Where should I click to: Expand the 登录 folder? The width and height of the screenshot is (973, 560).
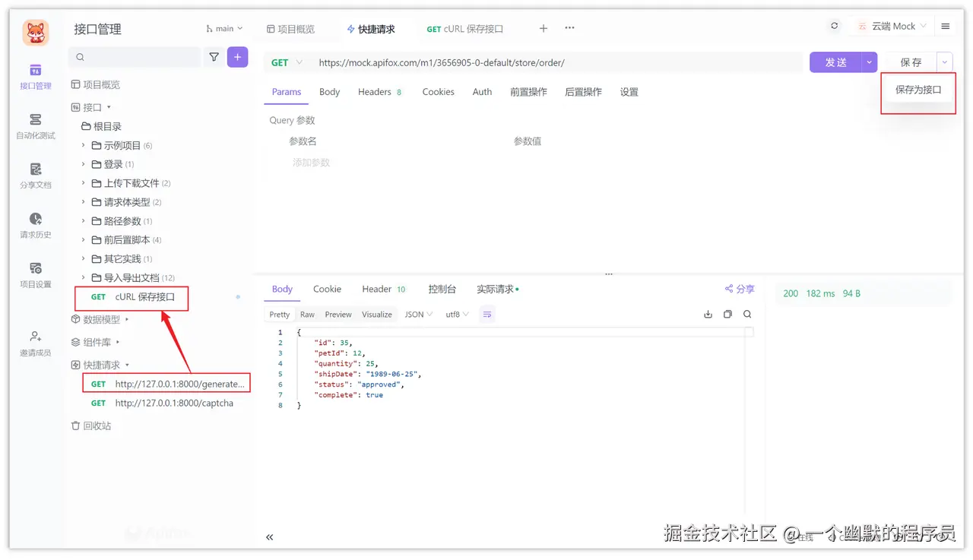point(84,164)
